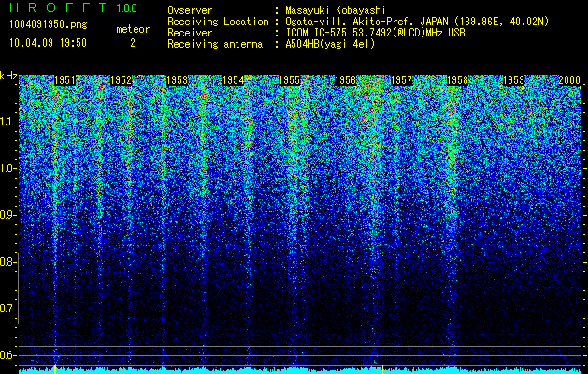The height and width of the screenshot is (374, 588).
Task: Click observer name Masayuki Kobayashi
Action: click(x=336, y=10)
